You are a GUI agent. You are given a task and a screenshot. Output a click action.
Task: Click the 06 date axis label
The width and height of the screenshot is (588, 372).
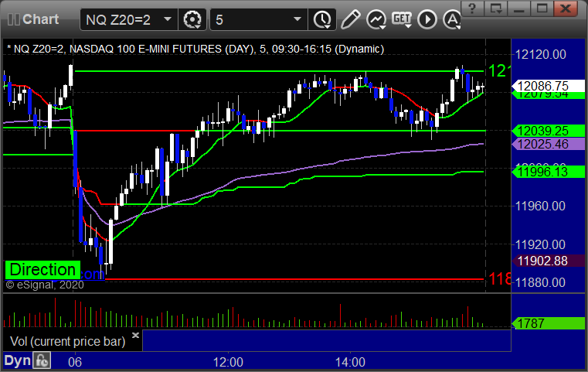click(x=75, y=362)
